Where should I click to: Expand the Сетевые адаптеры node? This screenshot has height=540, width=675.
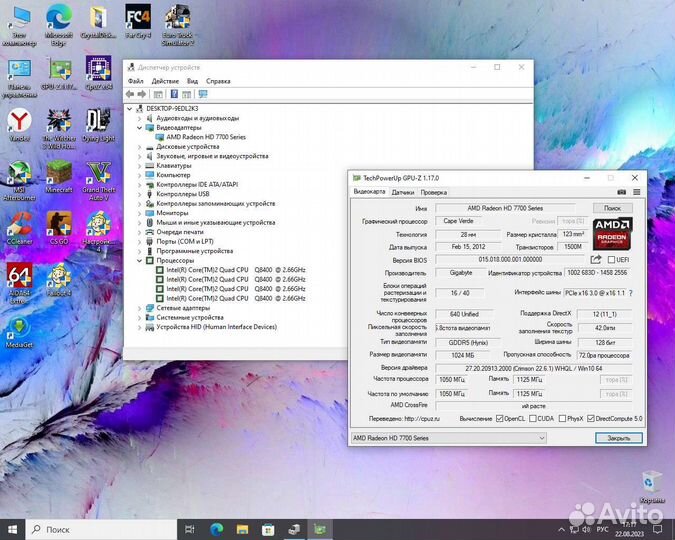click(x=139, y=308)
